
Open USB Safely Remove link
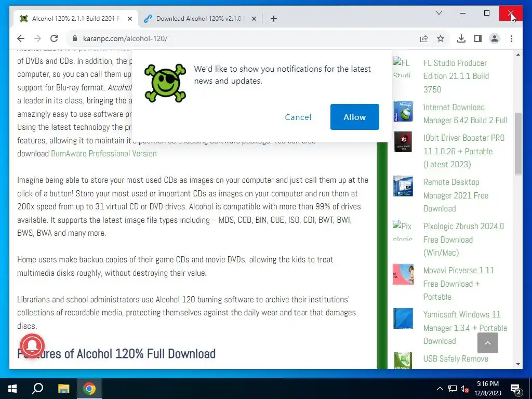tap(456, 358)
